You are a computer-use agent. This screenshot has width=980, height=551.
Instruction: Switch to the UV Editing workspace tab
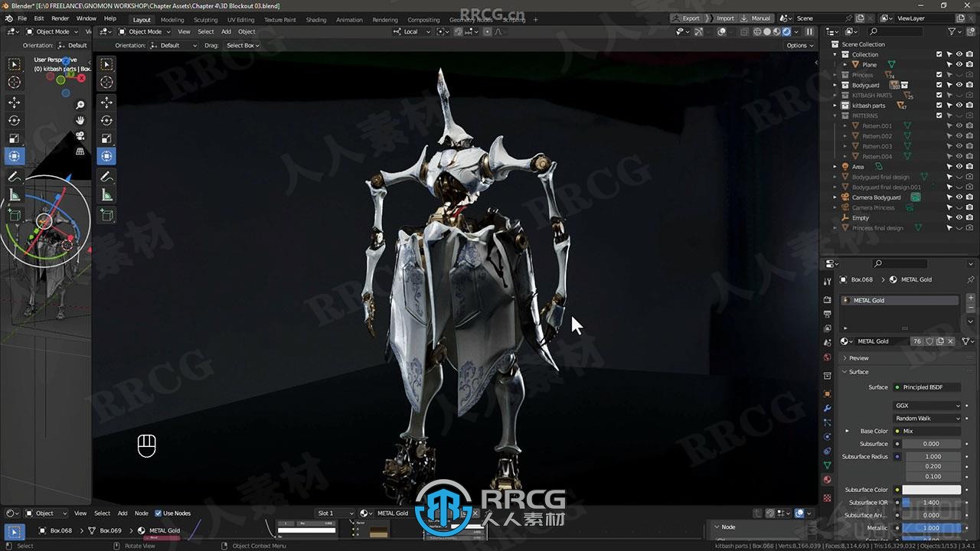tap(240, 20)
